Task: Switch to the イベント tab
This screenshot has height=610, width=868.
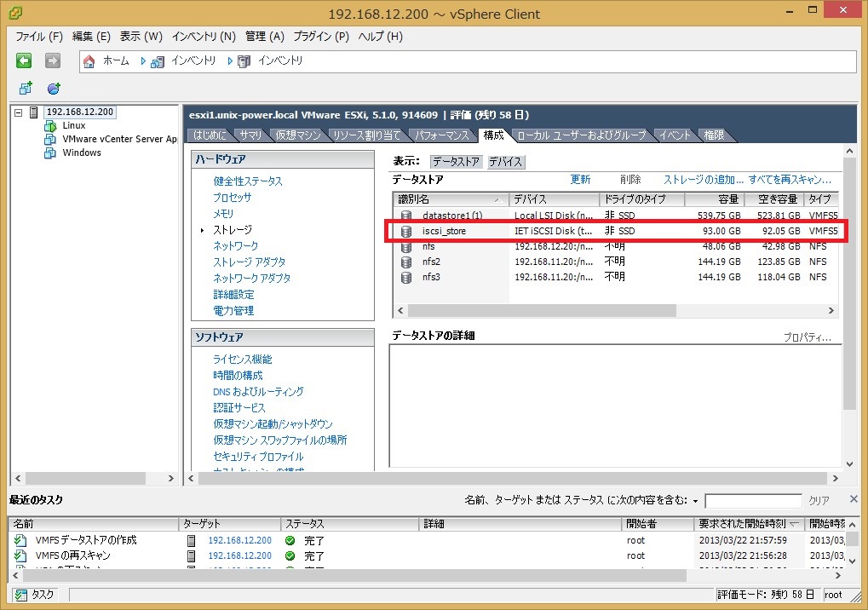Action: (675, 135)
